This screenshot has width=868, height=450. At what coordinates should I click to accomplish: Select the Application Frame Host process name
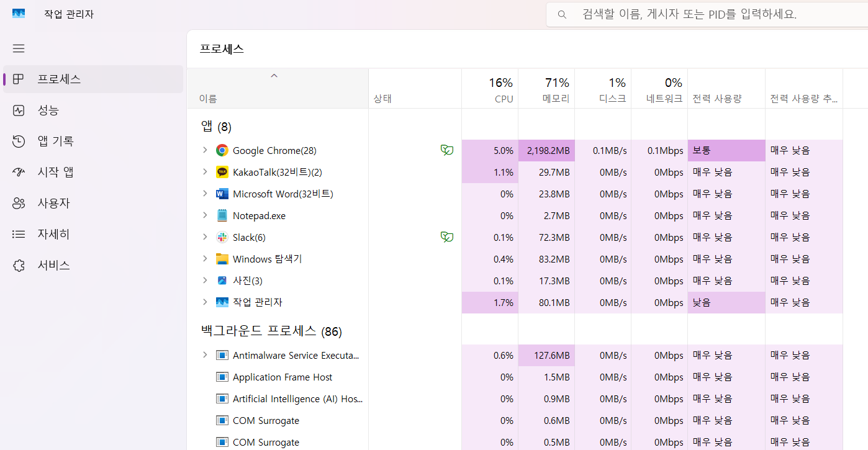[x=283, y=377]
